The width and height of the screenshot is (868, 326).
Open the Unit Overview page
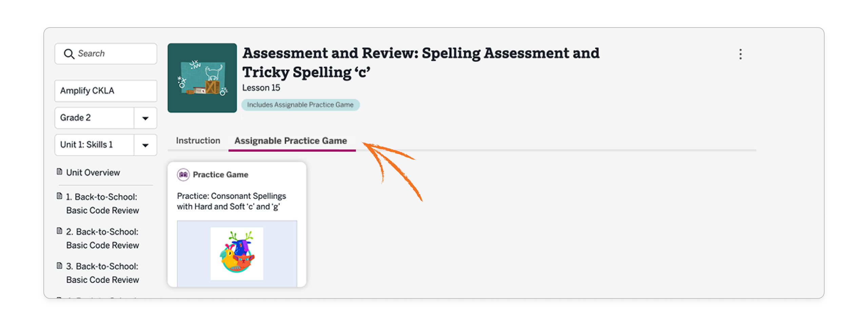(x=93, y=173)
